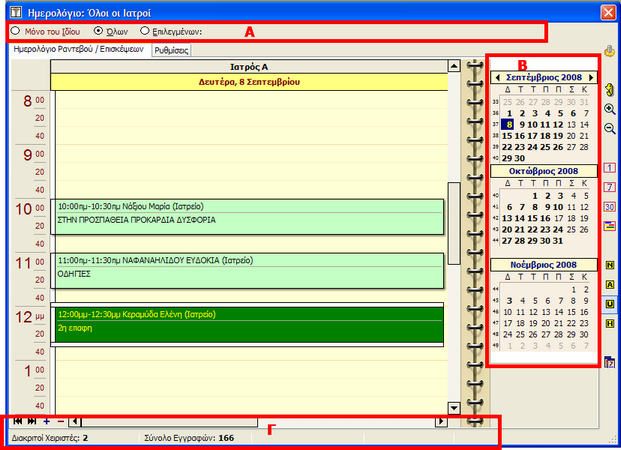Screen dimensions: 621x450
Task: Click the 'Οκτώβριος 2008' month title
Action: pyautogui.click(x=543, y=171)
